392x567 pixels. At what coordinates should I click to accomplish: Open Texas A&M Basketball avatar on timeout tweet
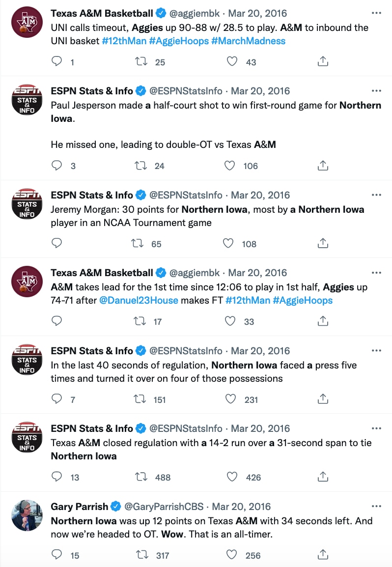(27, 22)
